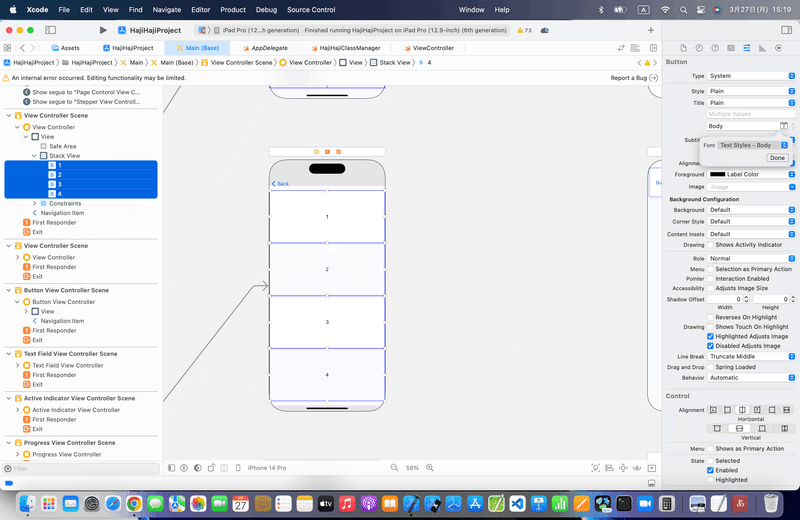
Task: Click the Foreground Label Color swatch
Action: [x=717, y=174]
